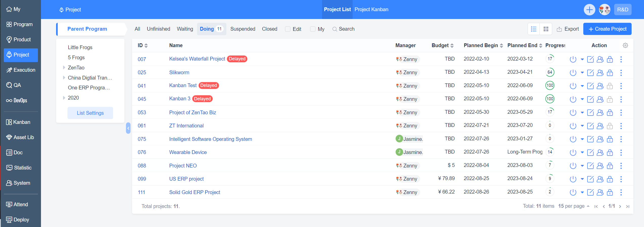Open team members icon for Project NEO

point(600,166)
